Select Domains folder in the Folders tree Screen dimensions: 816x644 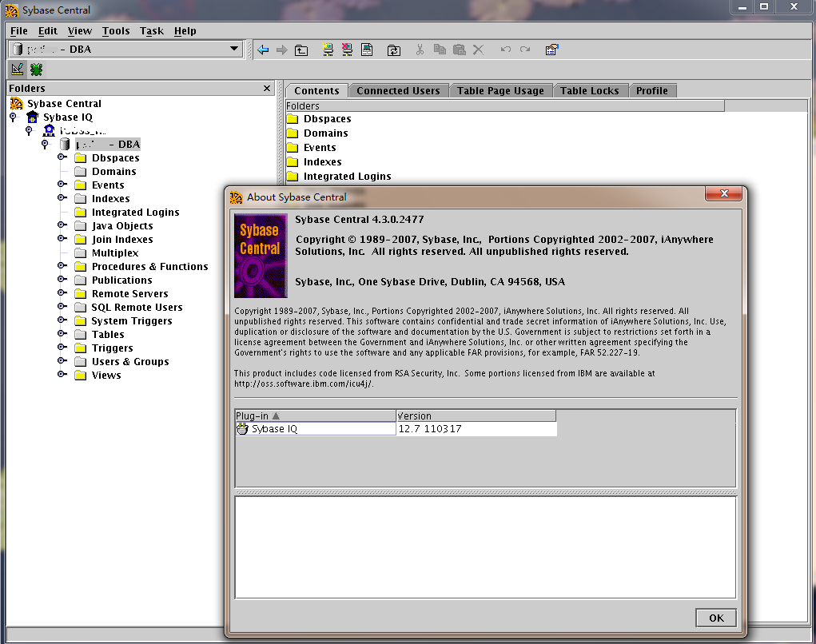click(x=114, y=171)
